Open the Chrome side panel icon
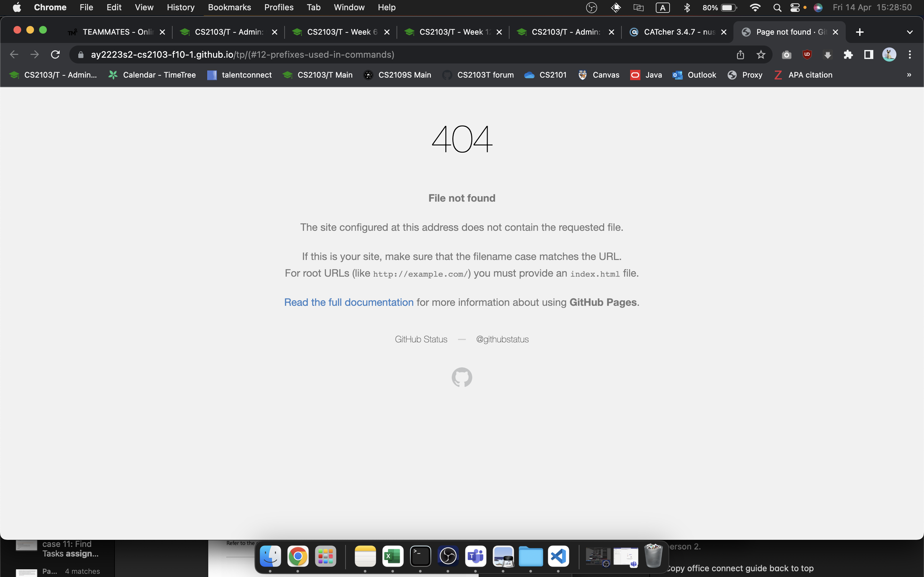Screen dimensions: 924x577 coord(868,54)
